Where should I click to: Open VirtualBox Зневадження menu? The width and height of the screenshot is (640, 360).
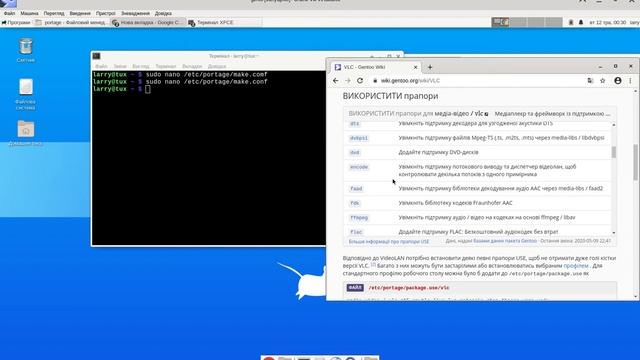135,13
